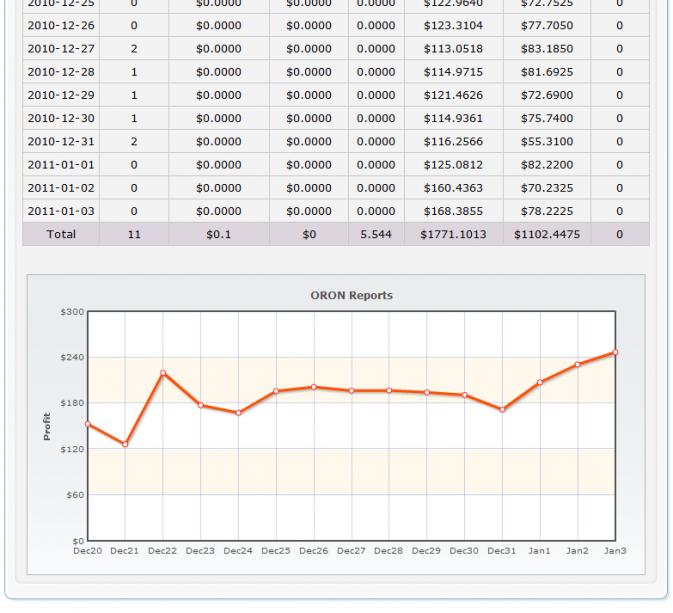The height and width of the screenshot is (613, 673).
Task: Click the $121.4626 value
Action: tap(453, 95)
